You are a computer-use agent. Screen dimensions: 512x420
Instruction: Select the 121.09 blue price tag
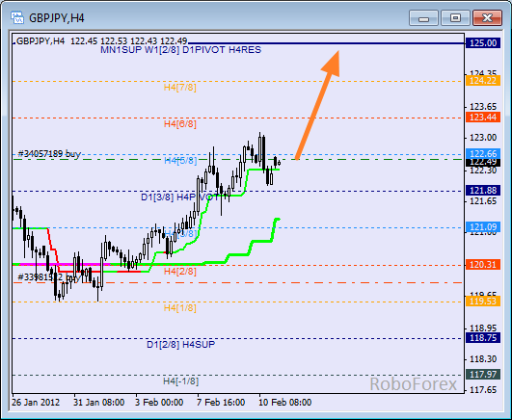(x=483, y=226)
